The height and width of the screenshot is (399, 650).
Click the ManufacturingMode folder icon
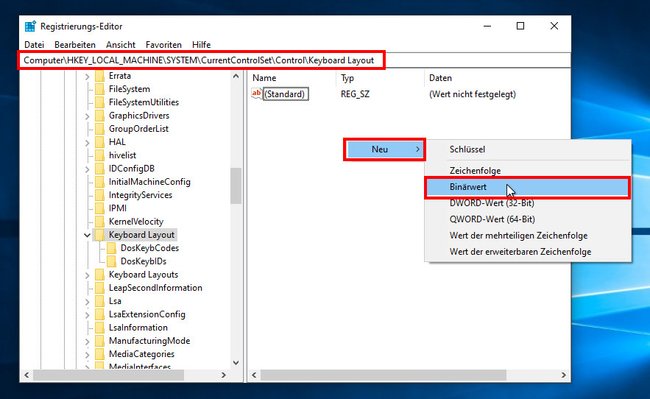point(99,341)
